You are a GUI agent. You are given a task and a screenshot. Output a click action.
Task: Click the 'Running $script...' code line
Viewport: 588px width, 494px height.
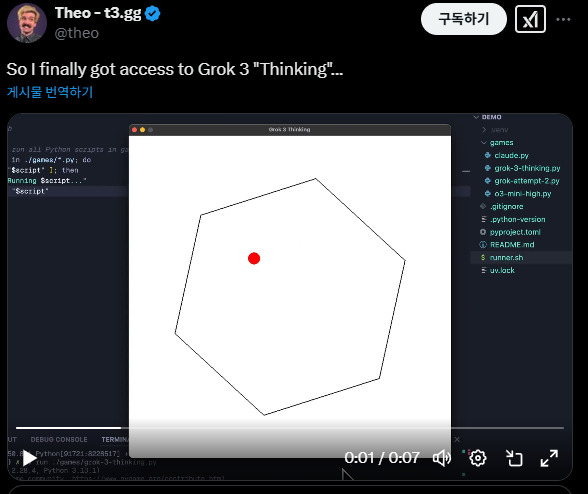click(x=47, y=180)
